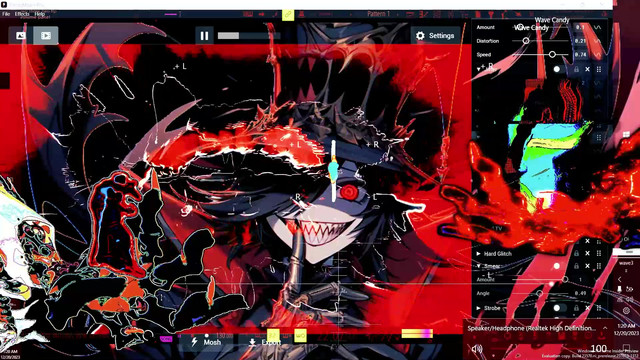
Task: Switch to video mode icon
Action: point(46,36)
